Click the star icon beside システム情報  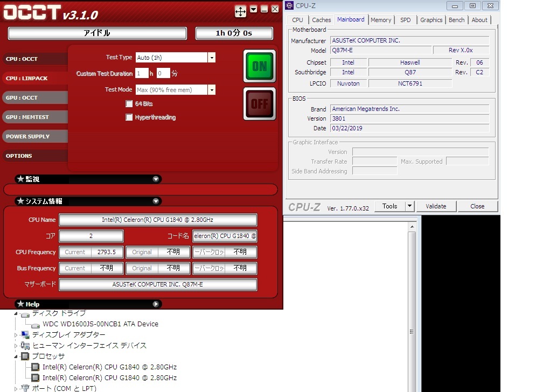coord(20,201)
